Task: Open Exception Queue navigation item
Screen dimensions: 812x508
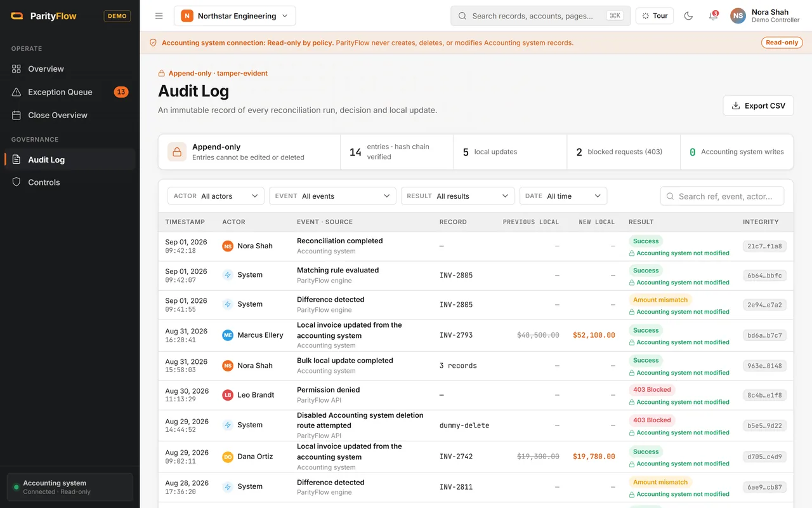Action: tap(70, 92)
